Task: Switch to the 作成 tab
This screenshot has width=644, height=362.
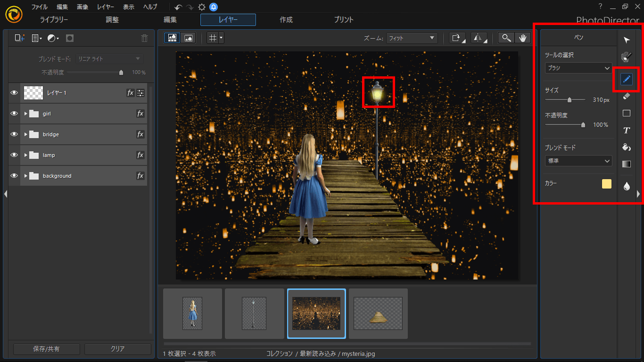Action: tap(286, 20)
